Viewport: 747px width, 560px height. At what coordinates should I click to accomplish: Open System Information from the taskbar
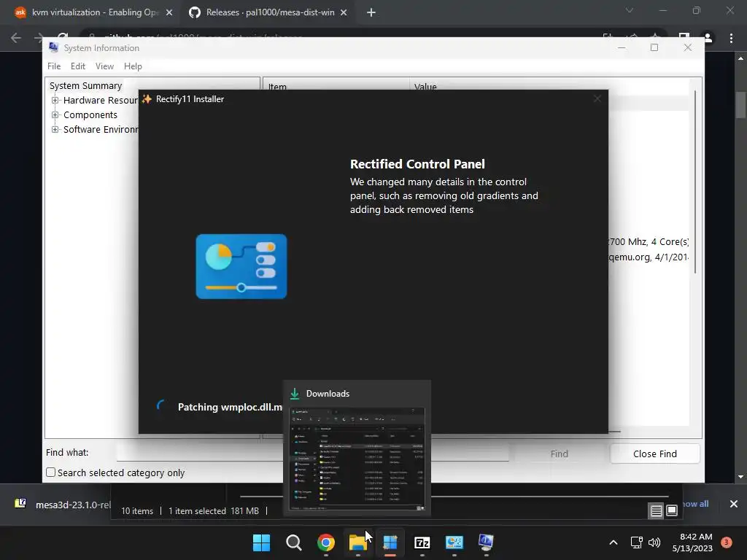[486, 542]
